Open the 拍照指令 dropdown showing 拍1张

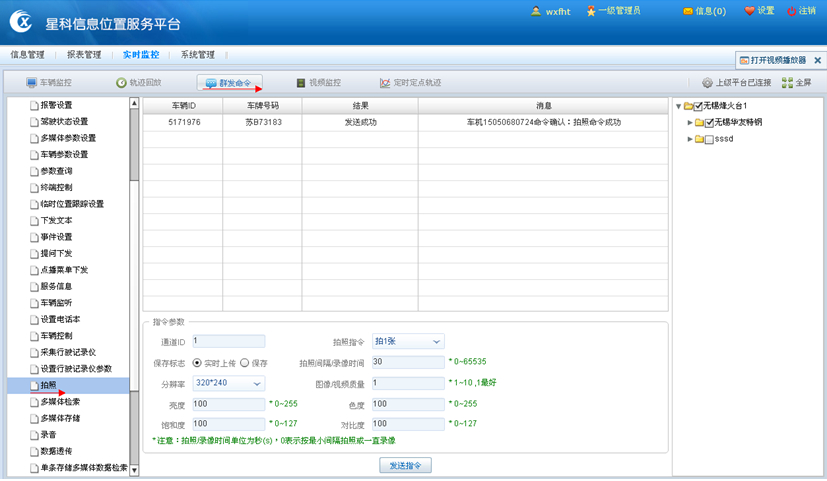coord(408,342)
